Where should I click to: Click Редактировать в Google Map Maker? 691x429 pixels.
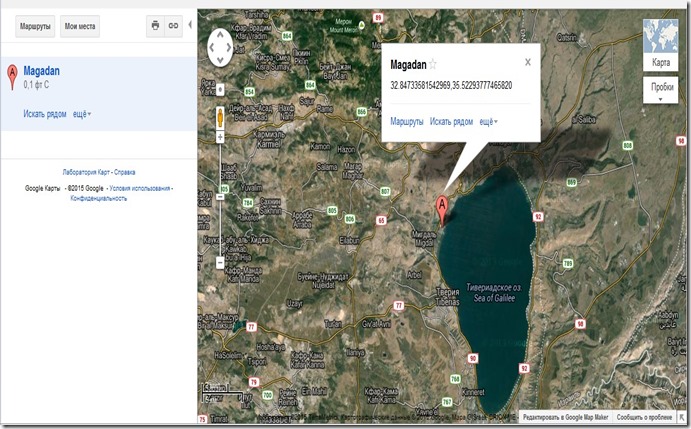(565, 417)
